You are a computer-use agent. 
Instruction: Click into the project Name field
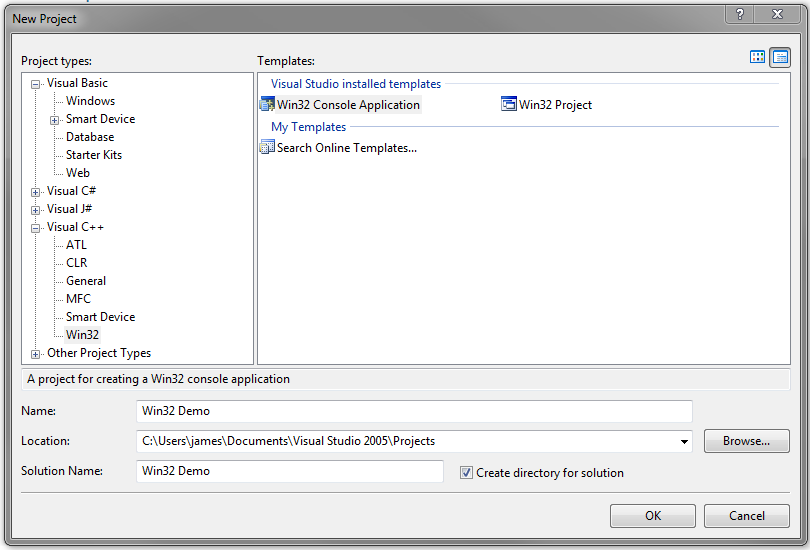pos(414,411)
